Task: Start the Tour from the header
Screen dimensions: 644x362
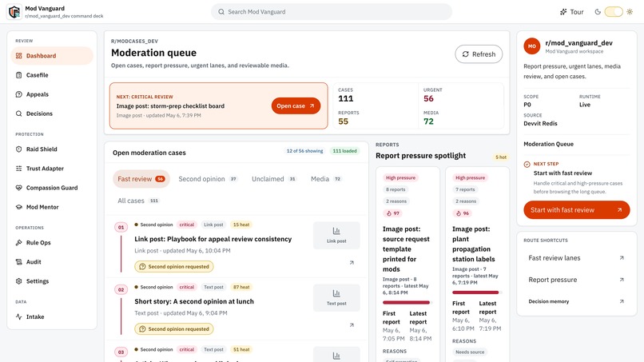Action: pyautogui.click(x=572, y=12)
